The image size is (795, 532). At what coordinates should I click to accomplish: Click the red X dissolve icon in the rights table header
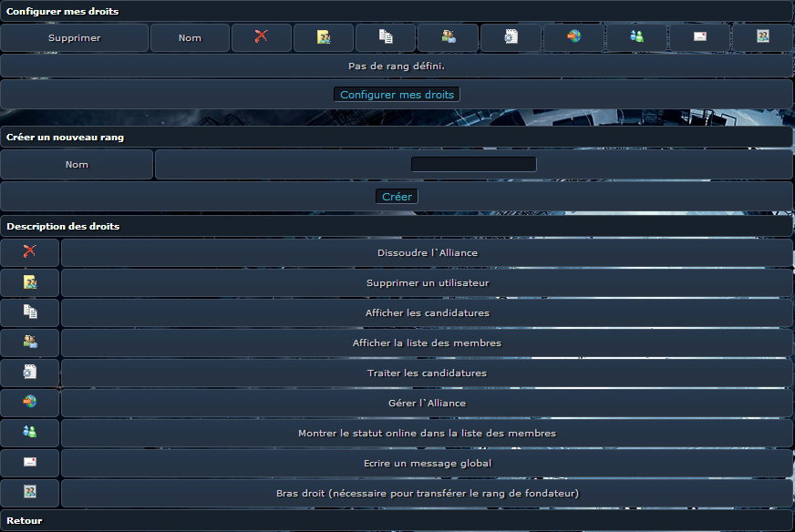click(x=261, y=37)
